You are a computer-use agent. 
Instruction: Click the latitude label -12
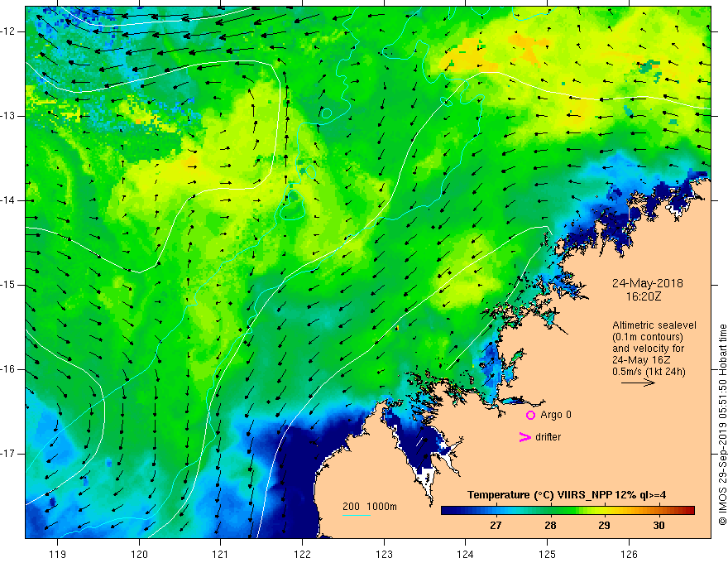tap(8, 31)
